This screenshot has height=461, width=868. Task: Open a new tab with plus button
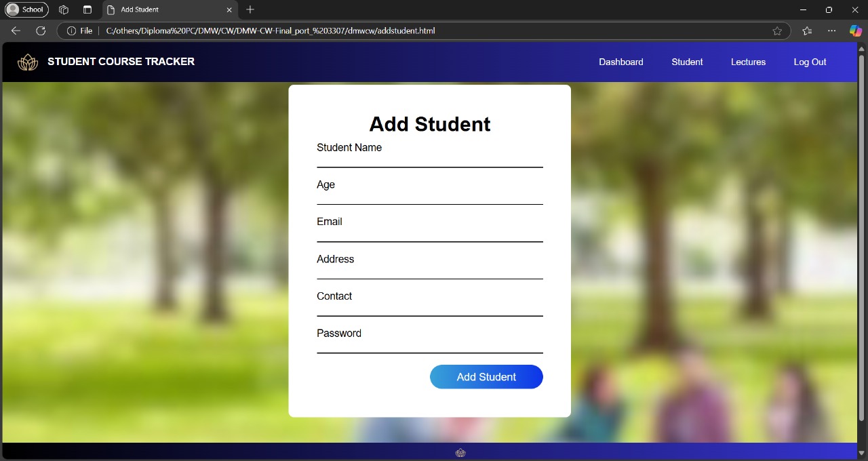point(250,9)
